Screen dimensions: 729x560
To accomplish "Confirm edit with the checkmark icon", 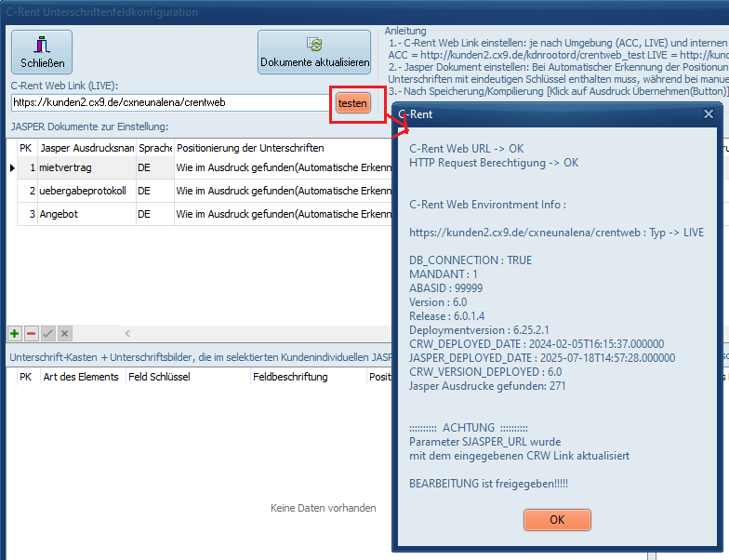I will 47,333.
